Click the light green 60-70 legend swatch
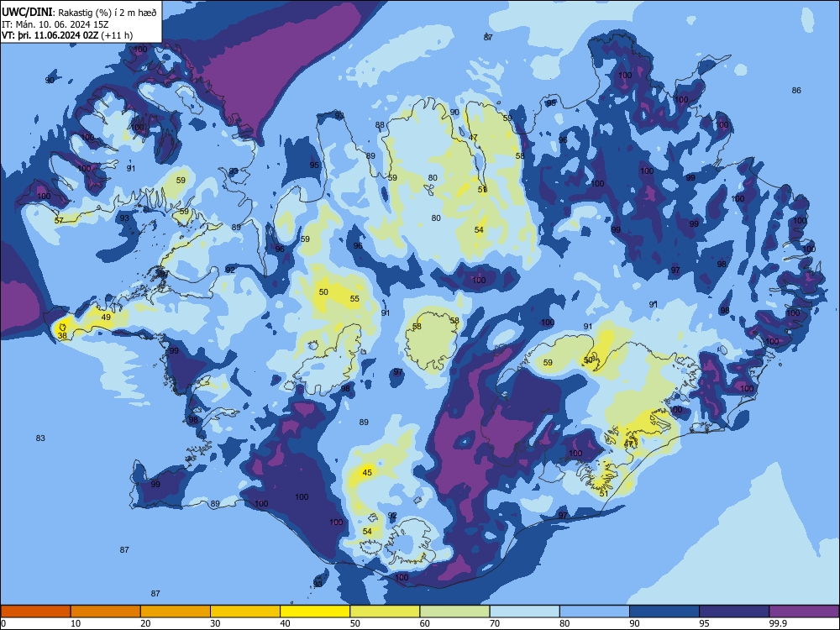 454,612
